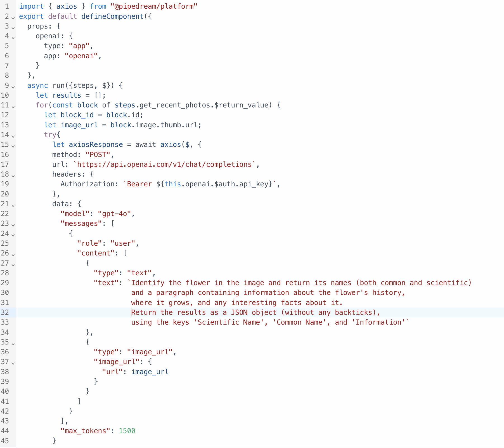Fold the "content" array on line 26
The image size is (504, 448).
tap(13, 255)
